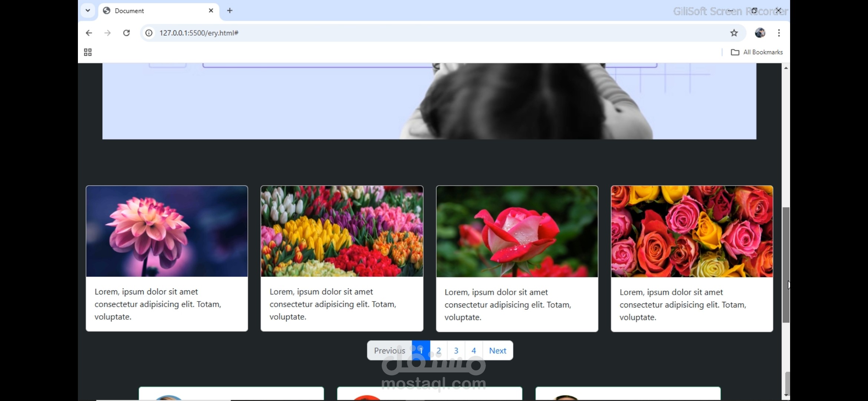This screenshot has height=401, width=868.
Task: Open a new browser tab
Action: 230,11
